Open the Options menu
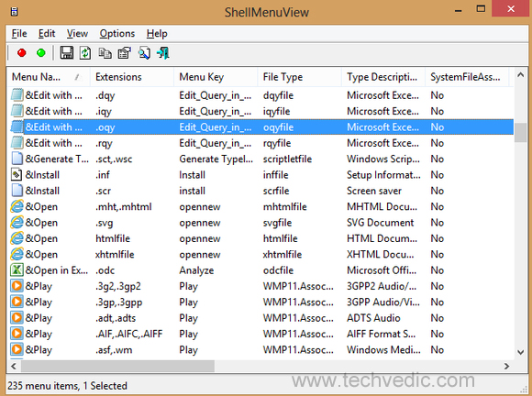532x396 pixels. (117, 34)
